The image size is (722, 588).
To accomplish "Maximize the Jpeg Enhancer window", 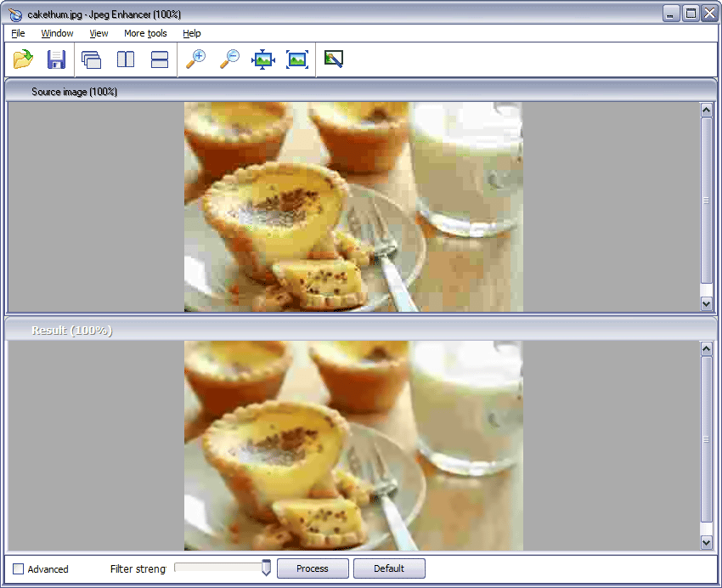I will click(x=691, y=14).
